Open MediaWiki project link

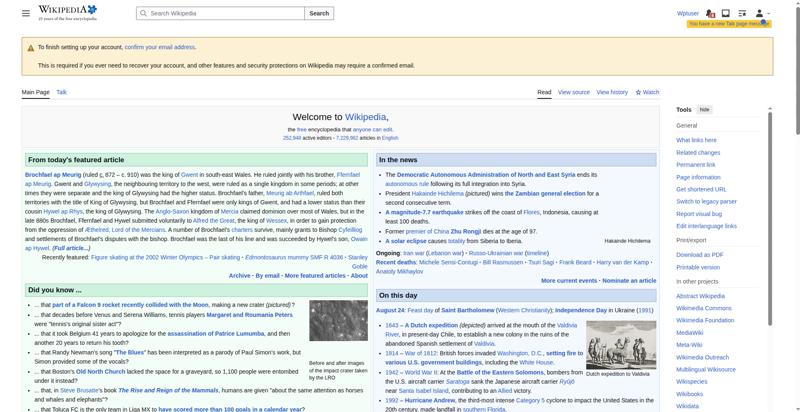click(689, 332)
